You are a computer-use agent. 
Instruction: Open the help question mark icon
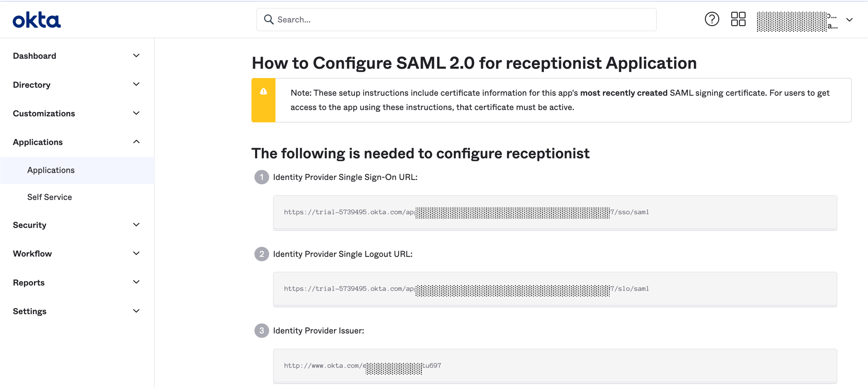(712, 19)
